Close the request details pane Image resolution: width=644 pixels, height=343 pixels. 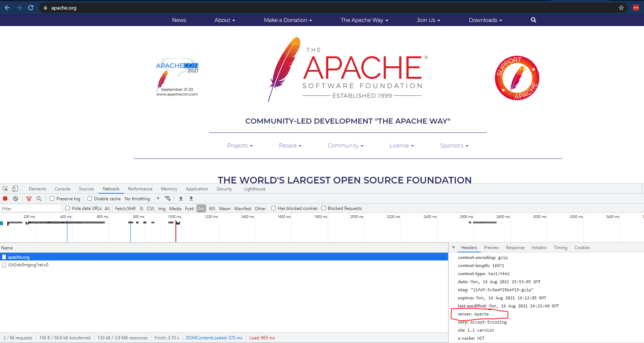click(454, 247)
